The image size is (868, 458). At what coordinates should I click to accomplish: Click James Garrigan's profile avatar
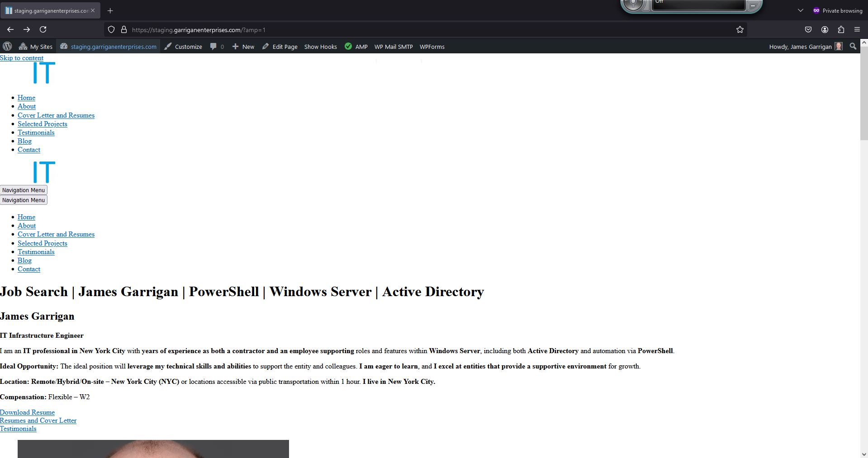[x=839, y=46]
